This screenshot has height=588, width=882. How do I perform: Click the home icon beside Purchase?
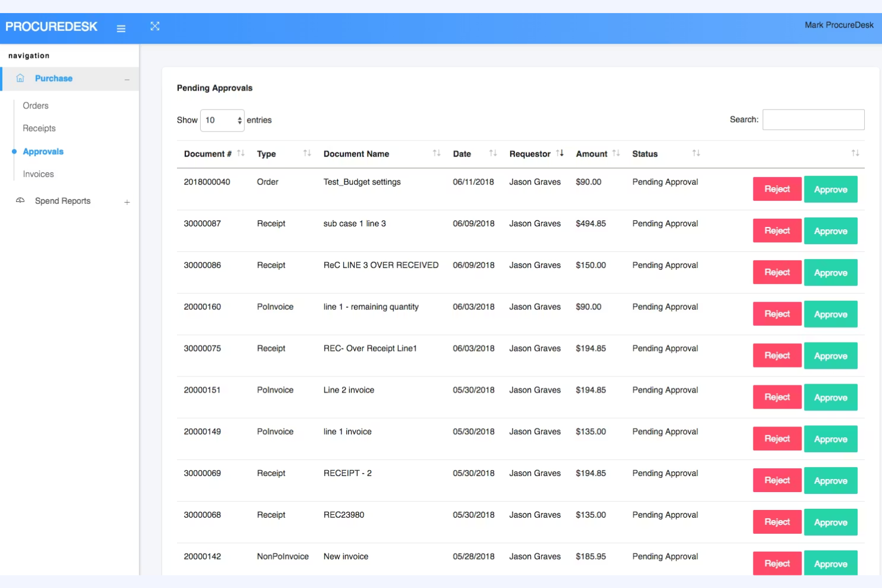tap(20, 77)
